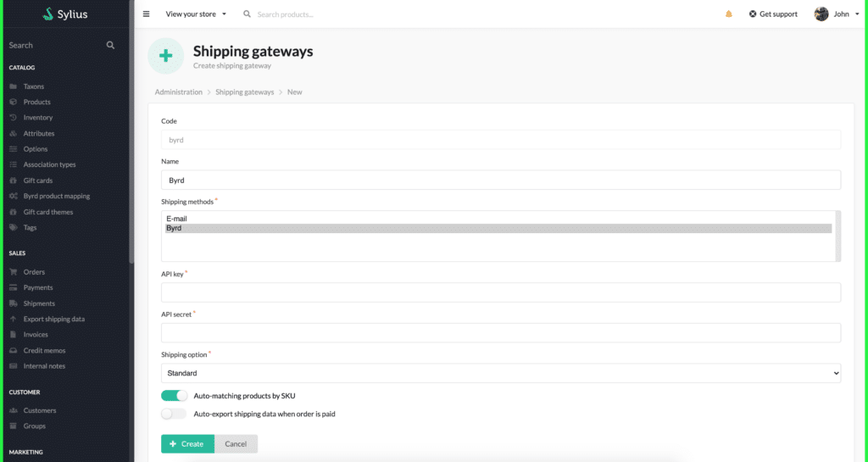Image resolution: width=868 pixels, height=462 pixels.
Task: Click John's avatar picture
Action: [821, 14]
